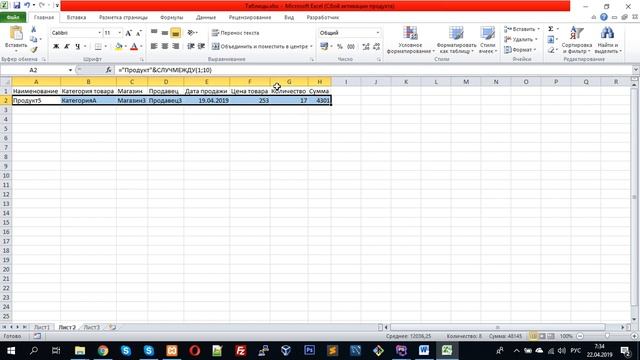This screenshot has width=640, height=360.
Task: Switch to the Вставка ribbon tab
Action: [x=76, y=18]
